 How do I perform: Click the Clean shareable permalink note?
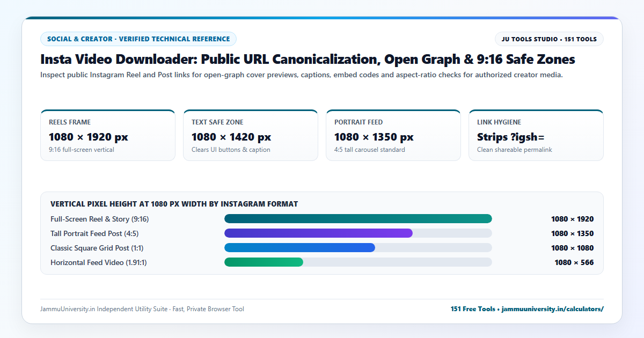click(515, 150)
